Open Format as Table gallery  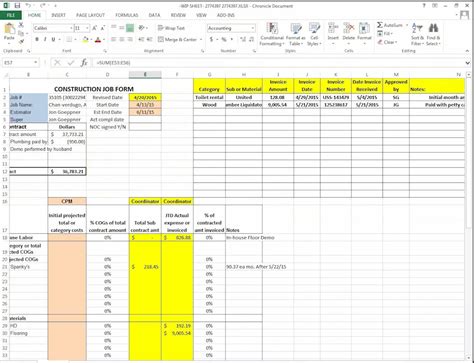click(x=295, y=34)
